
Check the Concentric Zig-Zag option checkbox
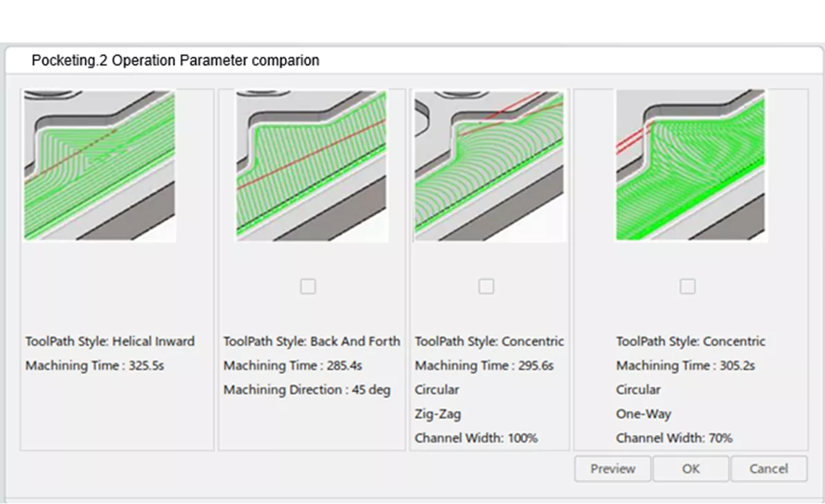(487, 286)
